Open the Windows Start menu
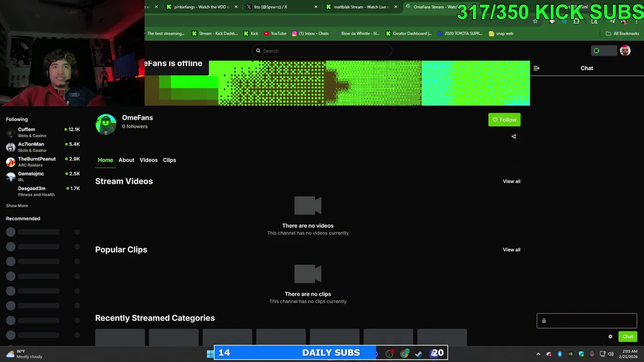 pyautogui.click(x=210, y=354)
